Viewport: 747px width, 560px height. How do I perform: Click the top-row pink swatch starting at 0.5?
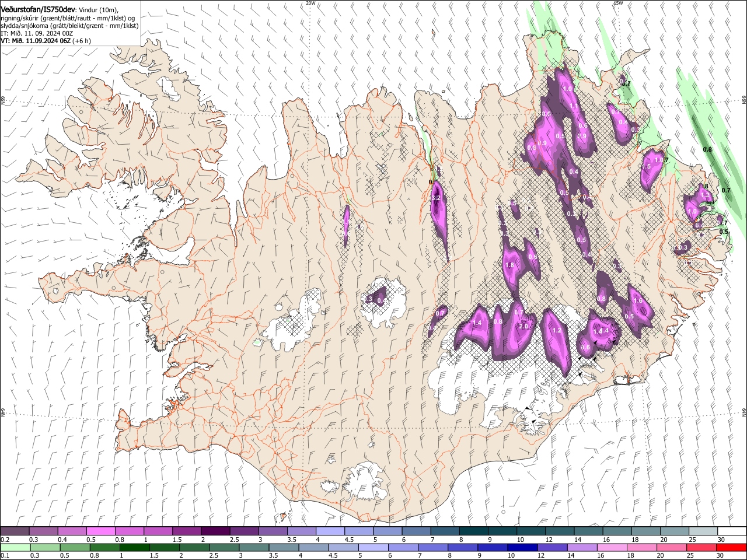click(x=101, y=531)
